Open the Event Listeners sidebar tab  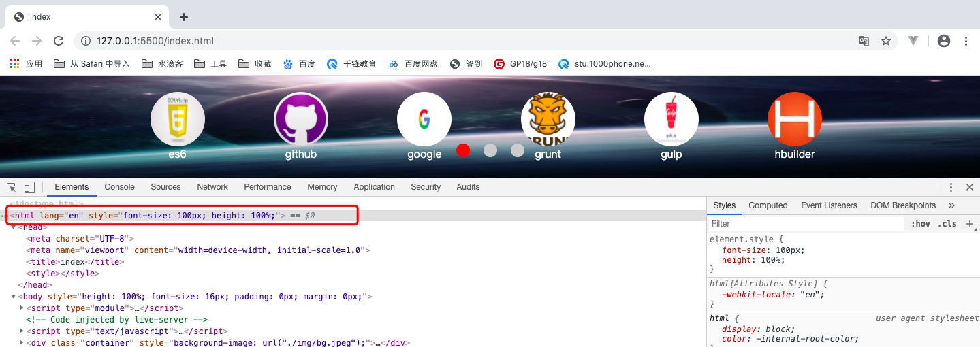click(x=829, y=205)
